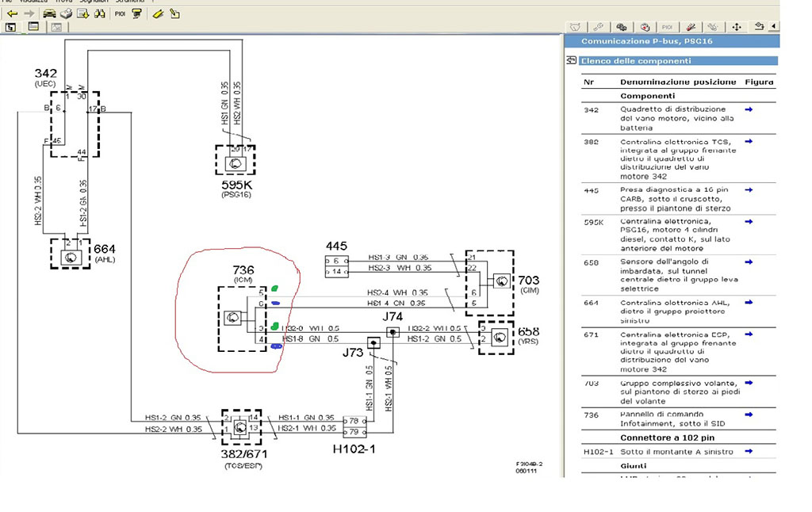The image size is (812, 512).
Task: Click the greyed chain-link icon in right toolbar
Action: (x=713, y=27)
